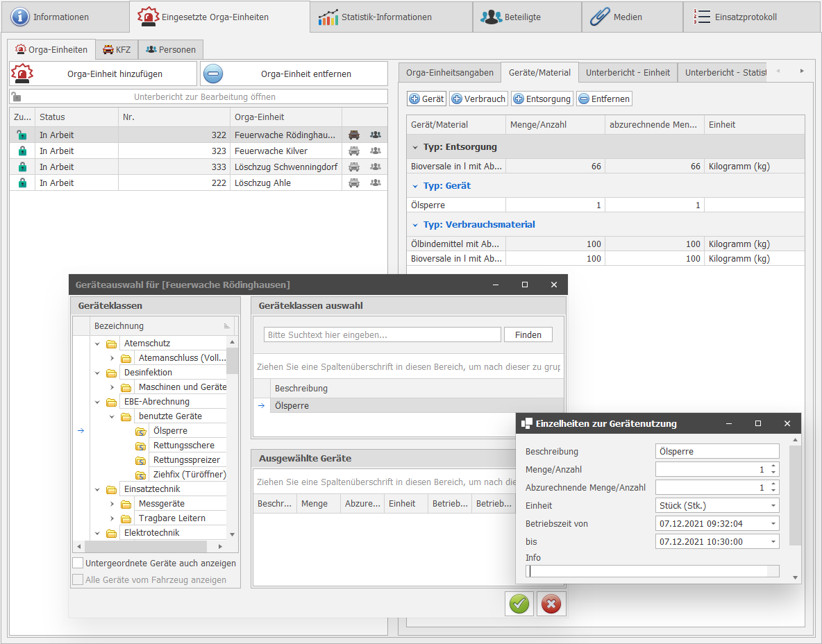This screenshot has width=822, height=644.
Task: Increase Menge/Anzahl with spinner up arrow
Action: click(773, 466)
